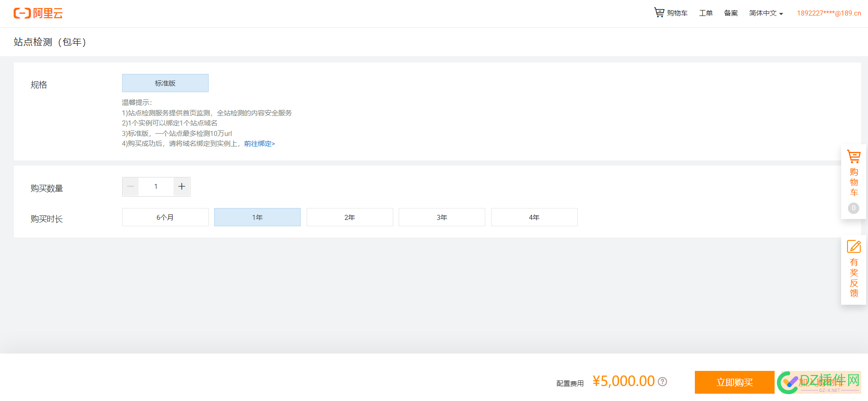The height and width of the screenshot is (401, 868).
Task: Open the floating 购物车 side panel icon
Action: coord(854,156)
